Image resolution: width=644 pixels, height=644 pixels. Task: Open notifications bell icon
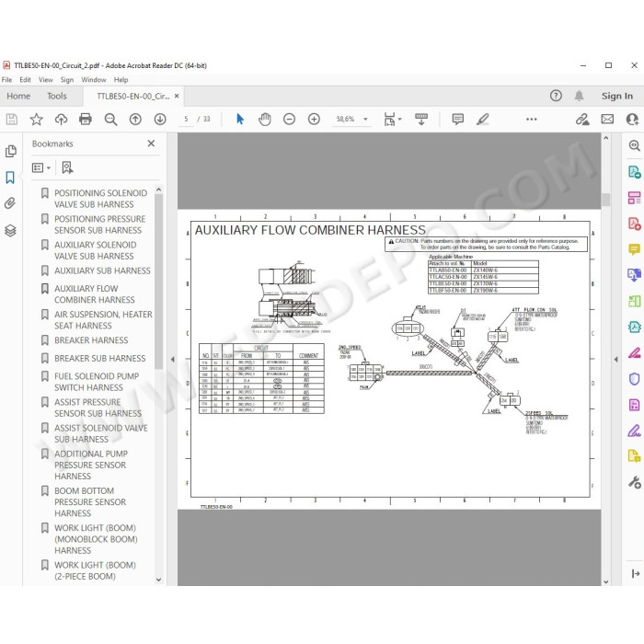tap(579, 96)
